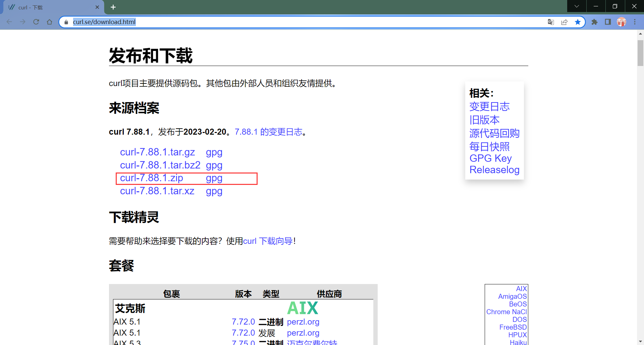644x345 pixels.
Task: Jump to HPUX in platform list
Action: (x=518, y=335)
